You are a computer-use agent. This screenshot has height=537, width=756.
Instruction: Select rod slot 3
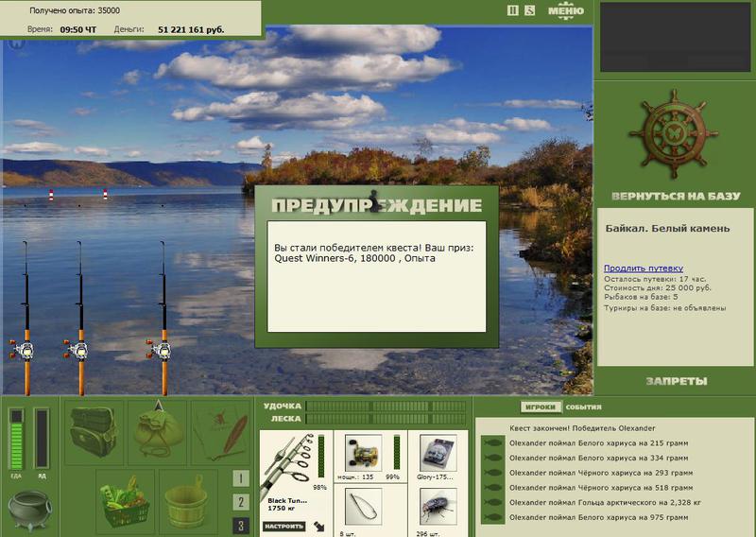(x=241, y=526)
